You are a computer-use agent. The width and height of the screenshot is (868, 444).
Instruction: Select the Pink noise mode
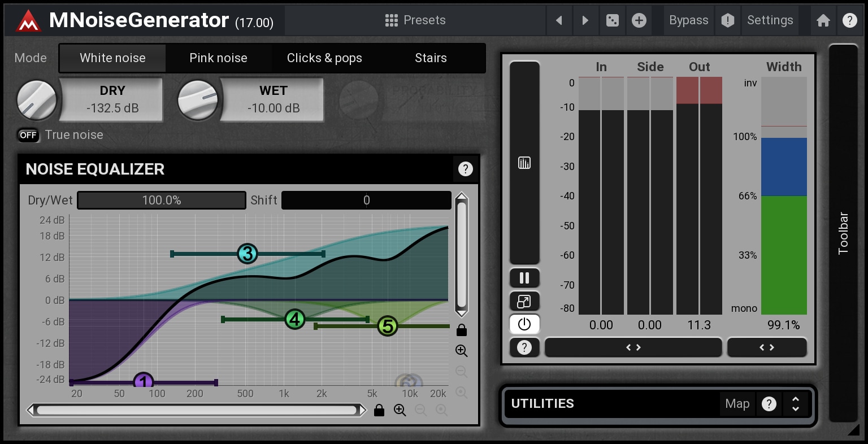click(218, 58)
